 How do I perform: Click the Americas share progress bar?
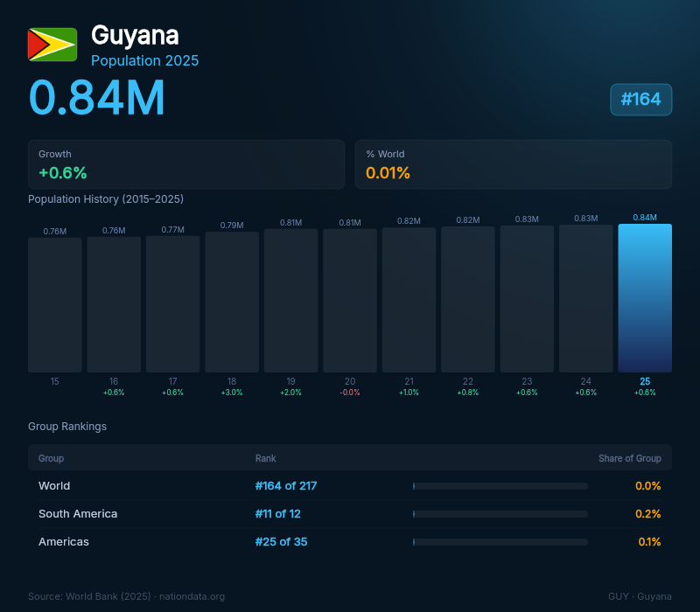click(x=500, y=542)
